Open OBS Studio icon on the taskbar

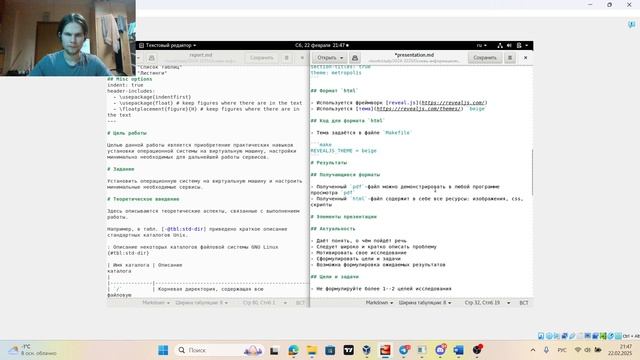[x=477, y=350]
